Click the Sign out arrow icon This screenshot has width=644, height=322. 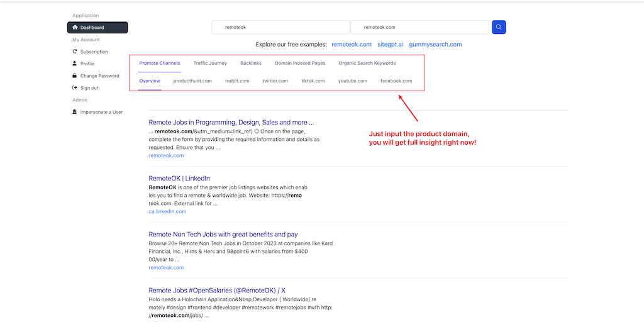(75, 88)
